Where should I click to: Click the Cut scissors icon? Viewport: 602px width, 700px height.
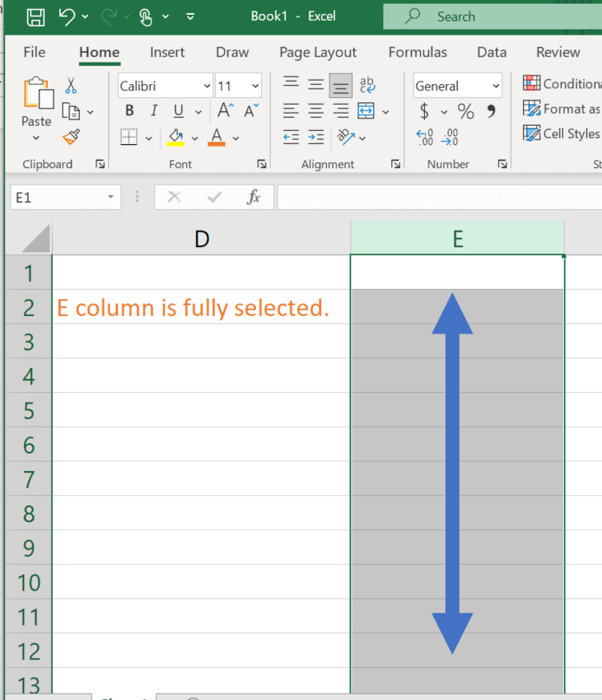point(71,86)
